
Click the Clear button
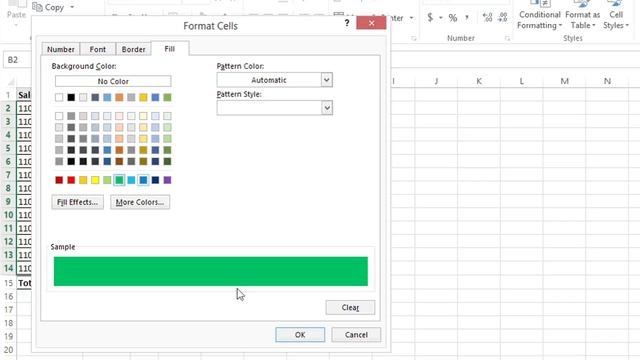click(x=350, y=307)
